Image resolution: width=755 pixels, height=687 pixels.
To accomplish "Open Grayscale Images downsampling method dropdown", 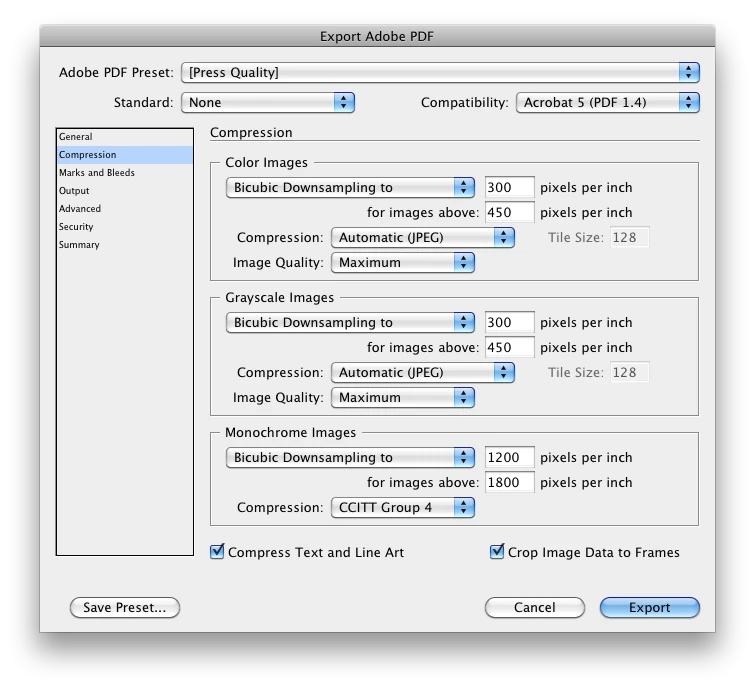I will (350, 323).
